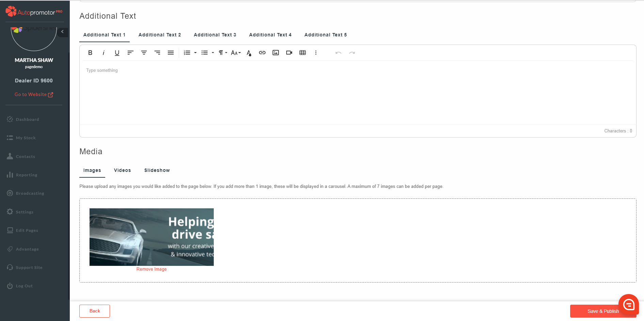
Task: Open the text color picker
Action: [249, 53]
